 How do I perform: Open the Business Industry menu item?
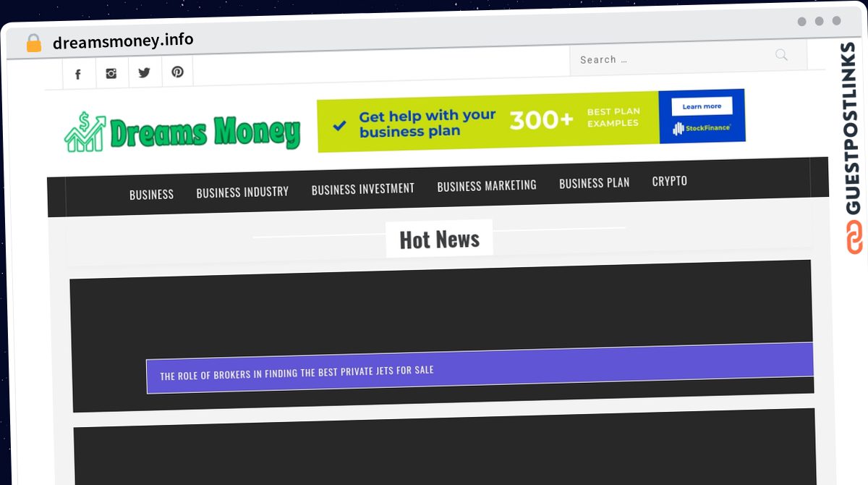point(242,192)
